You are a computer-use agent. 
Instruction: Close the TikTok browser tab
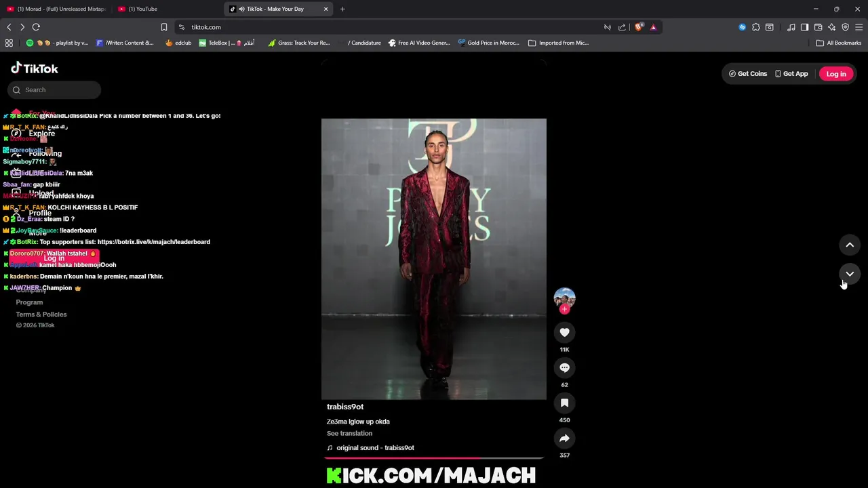(x=325, y=9)
